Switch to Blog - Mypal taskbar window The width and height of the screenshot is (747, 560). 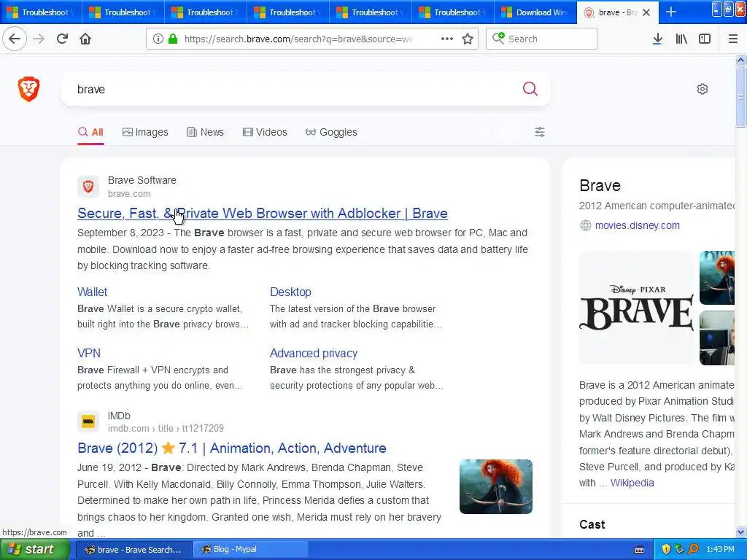click(251, 550)
